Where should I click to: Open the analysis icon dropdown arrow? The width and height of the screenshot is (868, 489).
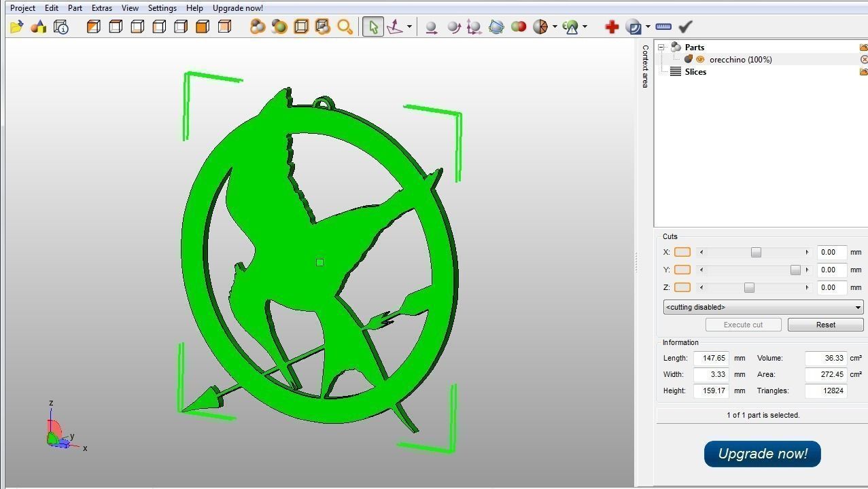point(585,26)
